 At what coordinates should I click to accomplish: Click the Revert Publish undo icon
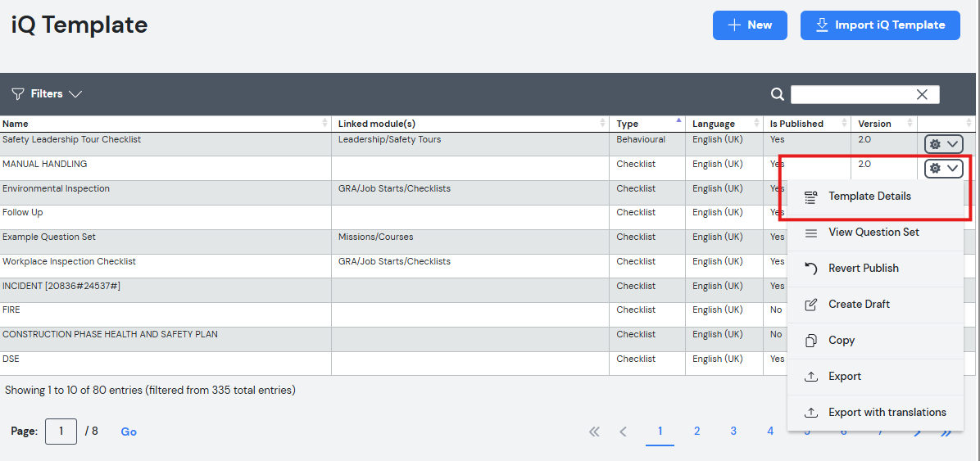click(810, 269)
